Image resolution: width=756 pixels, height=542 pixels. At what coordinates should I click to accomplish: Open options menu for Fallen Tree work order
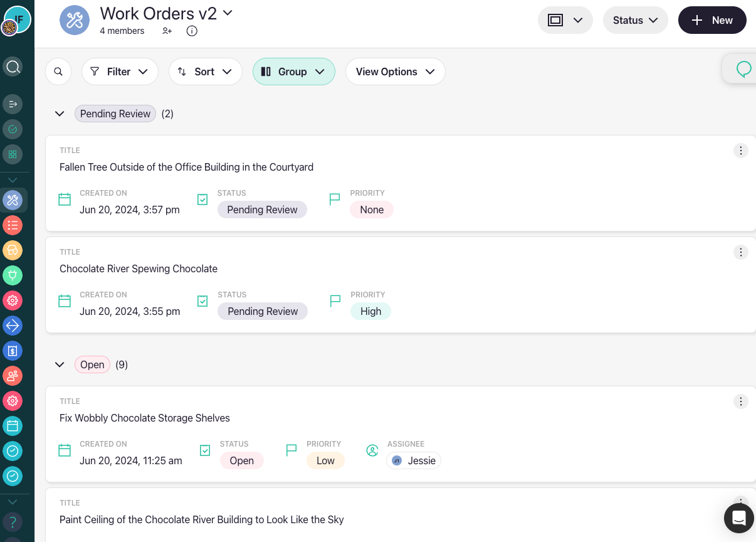[x=740, y=151]
